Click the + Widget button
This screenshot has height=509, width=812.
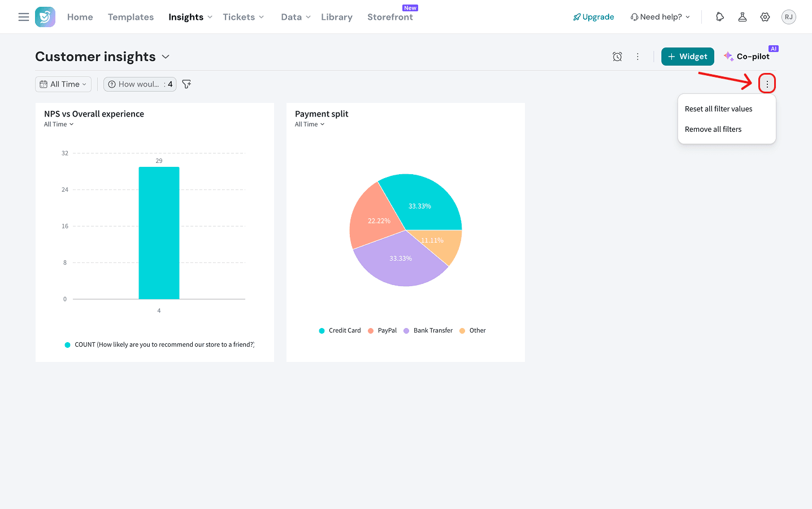(x=688, y=57)
